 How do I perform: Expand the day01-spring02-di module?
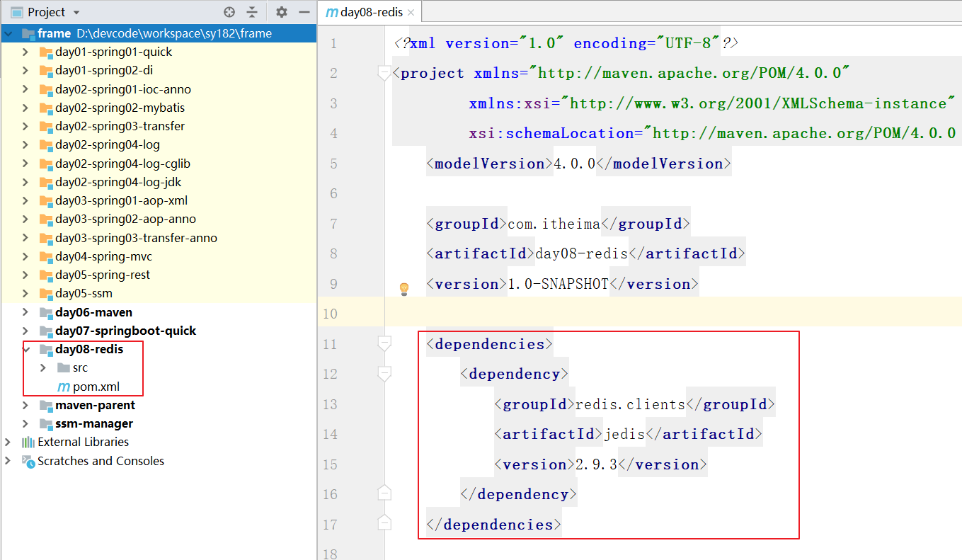(x=25, y=70)
